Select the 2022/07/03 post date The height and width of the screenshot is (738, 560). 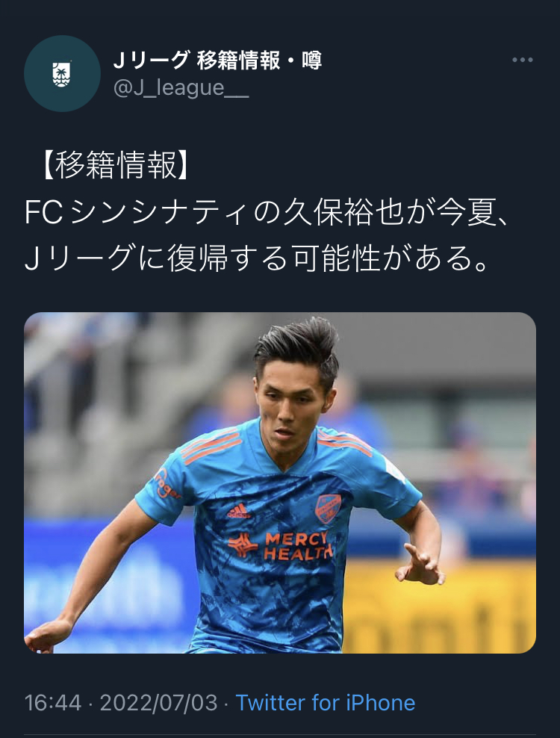(158, 703)
